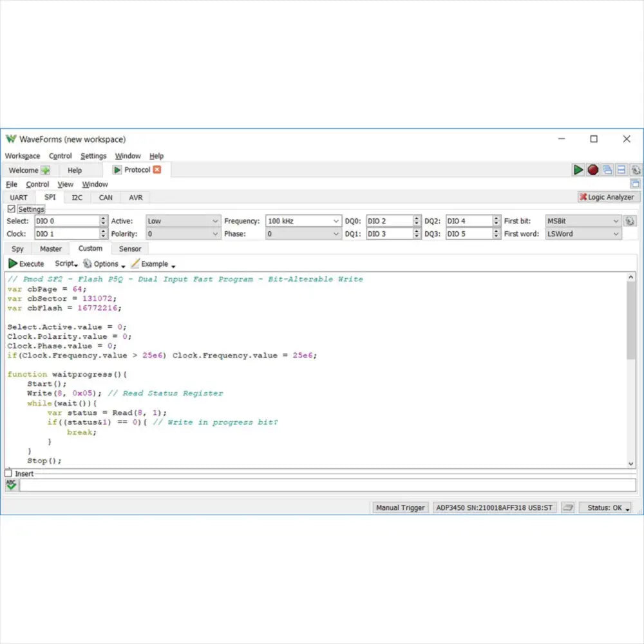644x644 pixels.
Task: Open the Frequency dropdown showing 100 kHz
Action: [303, 221]
